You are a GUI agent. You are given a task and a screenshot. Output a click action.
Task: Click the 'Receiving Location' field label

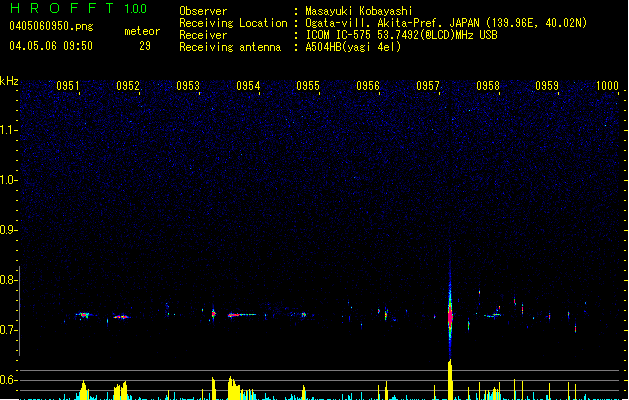233,23
